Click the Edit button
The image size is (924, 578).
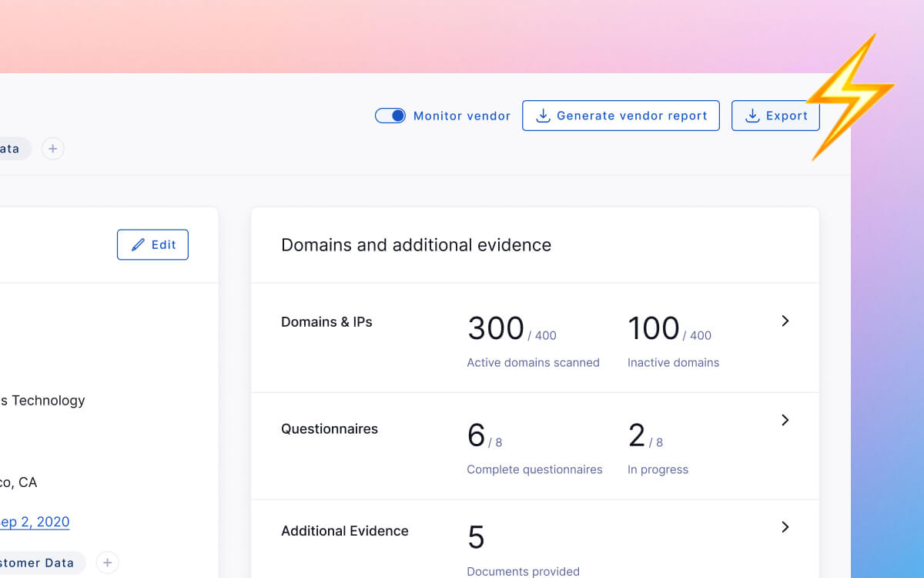point(152,244)
